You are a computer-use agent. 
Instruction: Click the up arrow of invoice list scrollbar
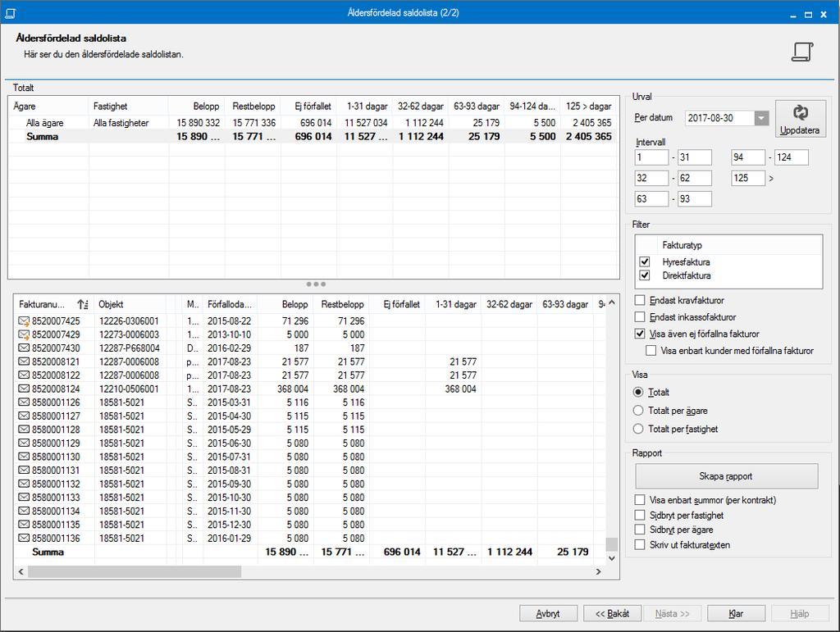click(x=612, y=303)
